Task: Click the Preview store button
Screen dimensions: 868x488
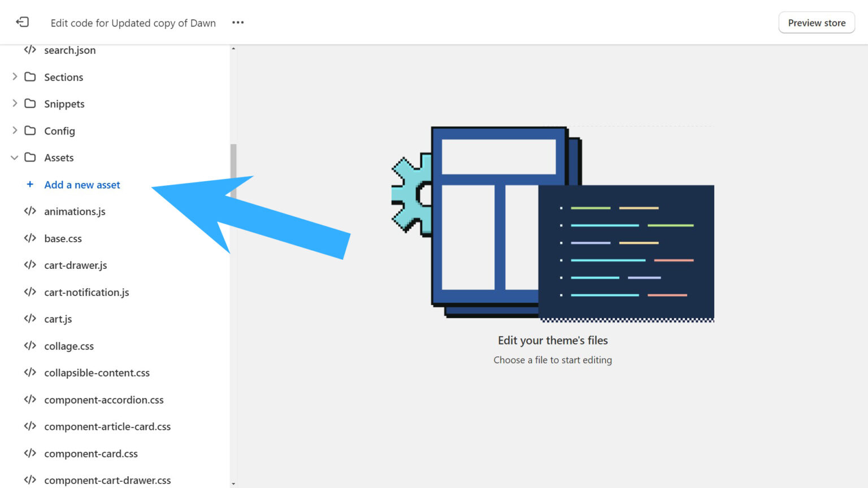Action: (x=816, y=23)
